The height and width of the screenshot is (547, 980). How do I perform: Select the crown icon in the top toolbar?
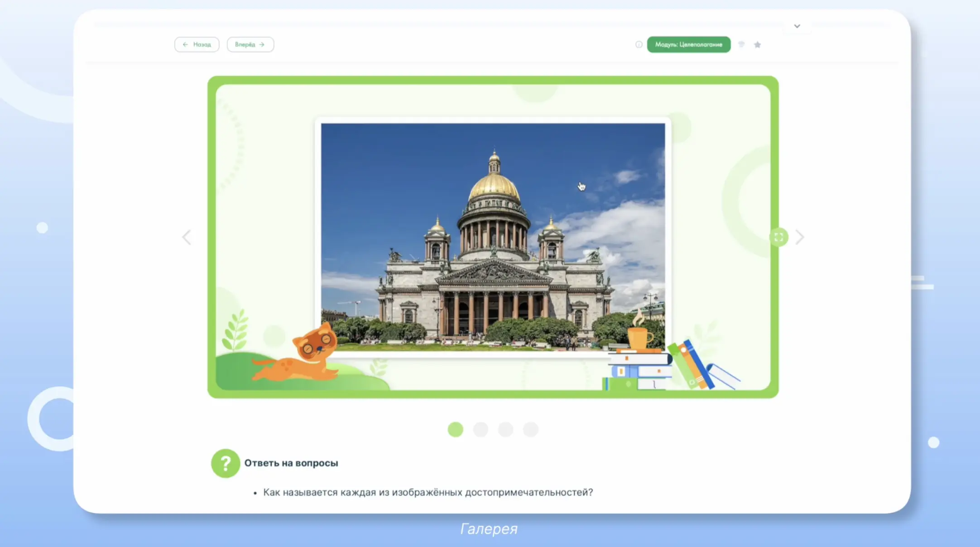click(741, 44)
